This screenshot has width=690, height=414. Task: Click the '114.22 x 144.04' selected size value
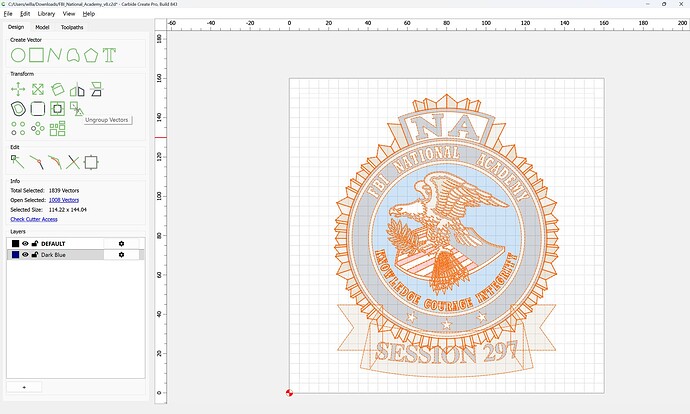[68, 210]
